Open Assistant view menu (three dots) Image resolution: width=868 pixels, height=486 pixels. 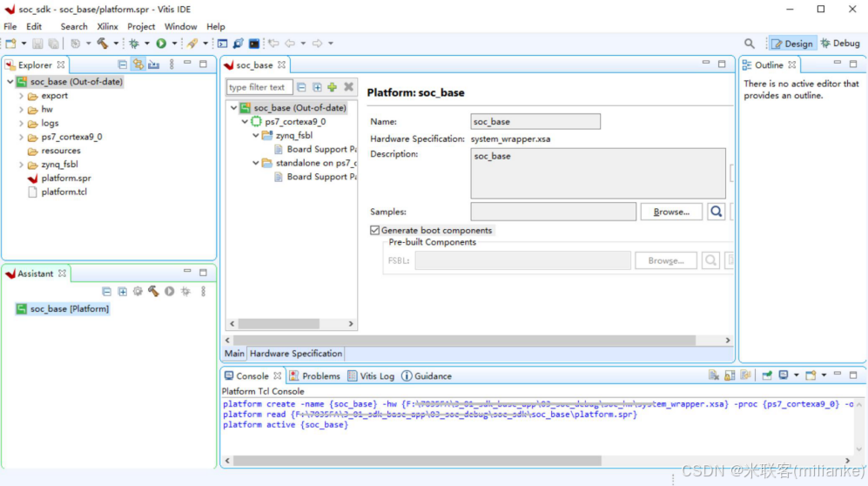203,291
